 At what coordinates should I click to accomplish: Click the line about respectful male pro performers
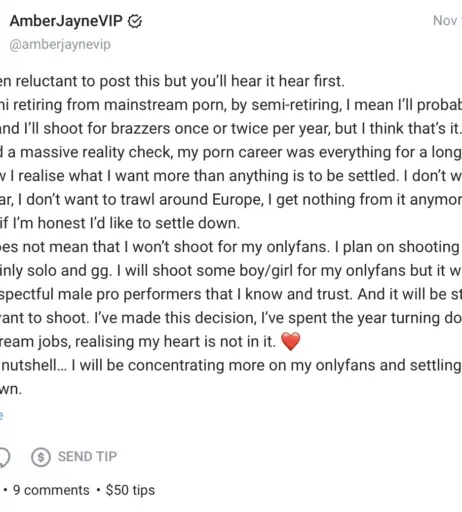click(231, 294)
